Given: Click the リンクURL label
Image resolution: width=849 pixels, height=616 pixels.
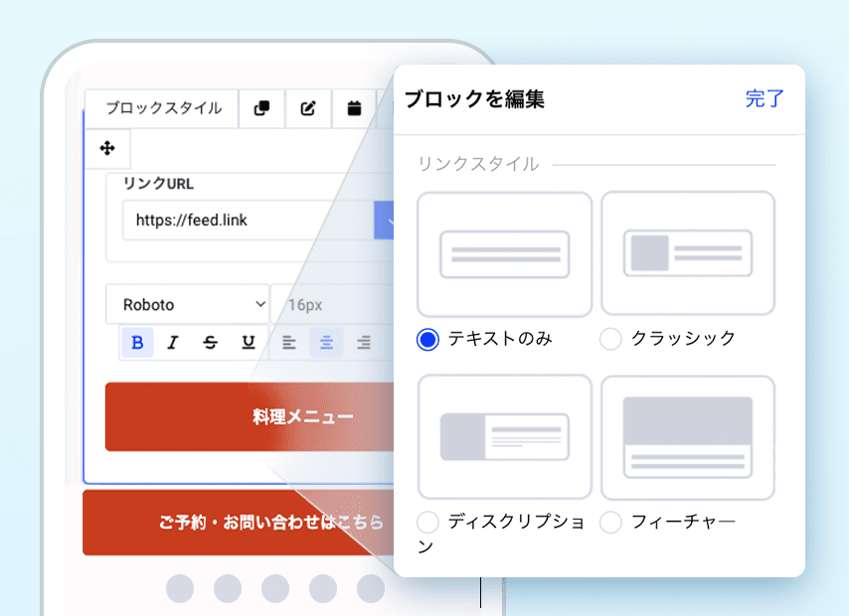Looking at the screenshot, I should tap(158, 184).
